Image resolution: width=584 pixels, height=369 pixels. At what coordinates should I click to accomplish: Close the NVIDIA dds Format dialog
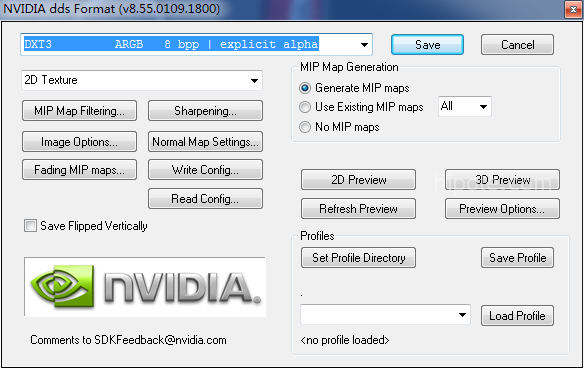tap(573, 9)
